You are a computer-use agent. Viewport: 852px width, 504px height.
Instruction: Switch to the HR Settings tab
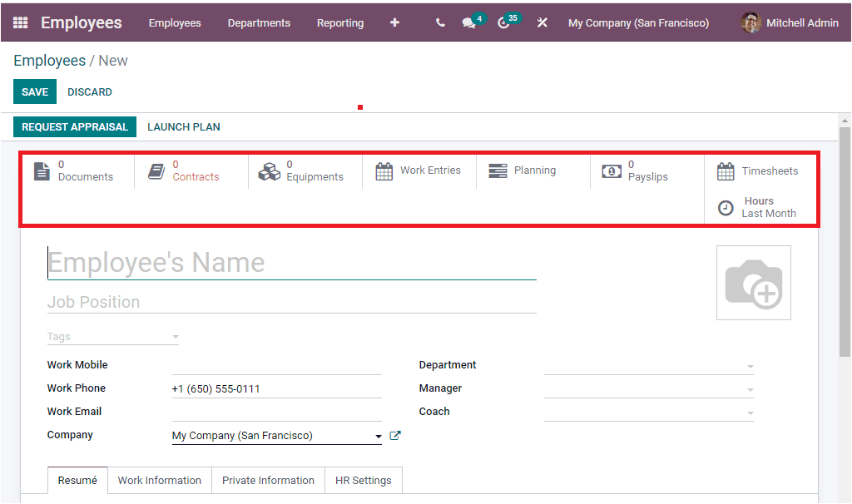(x=364, y=481)
